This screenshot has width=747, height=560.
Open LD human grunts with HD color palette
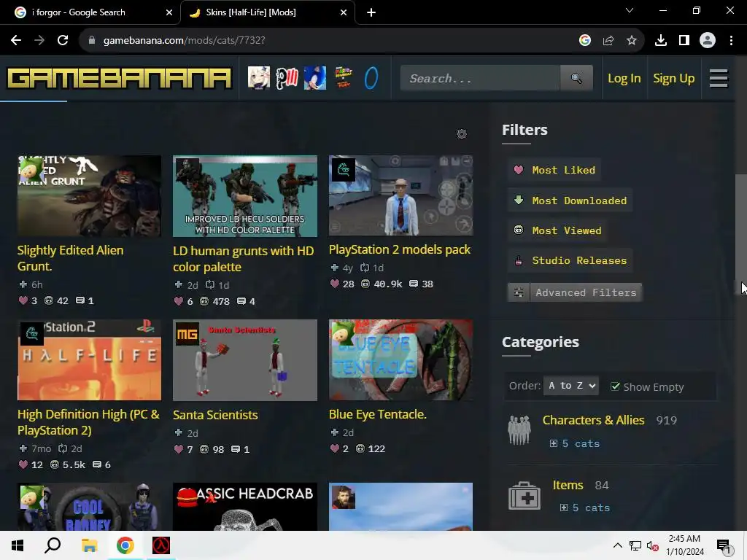[x=244, y=259]
